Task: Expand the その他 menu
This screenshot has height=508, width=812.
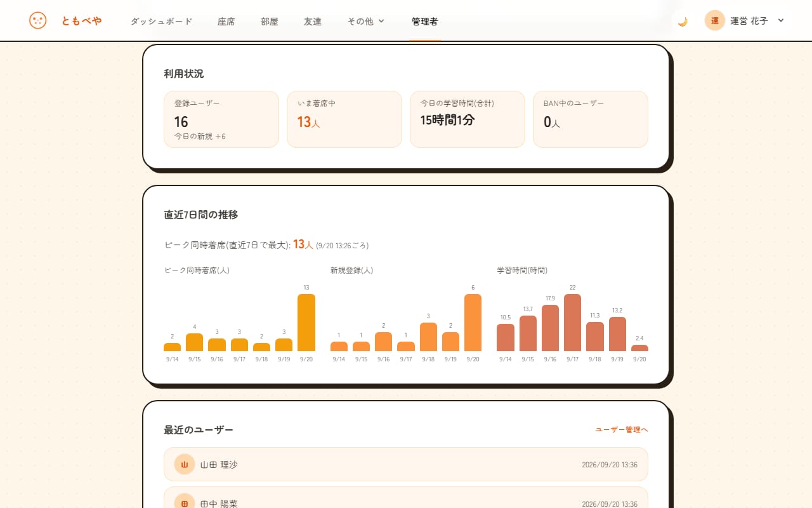Action: [x=366, y=21]
